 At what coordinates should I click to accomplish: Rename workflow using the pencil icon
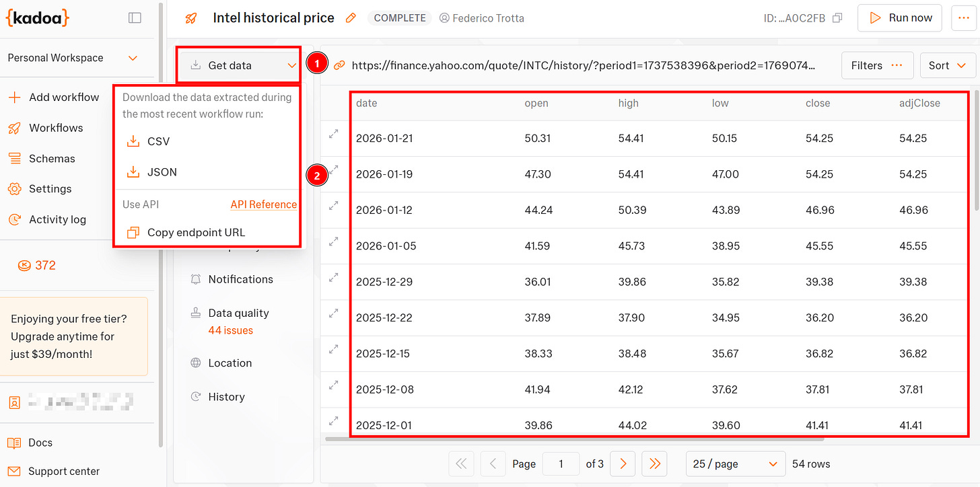point(351,18)
